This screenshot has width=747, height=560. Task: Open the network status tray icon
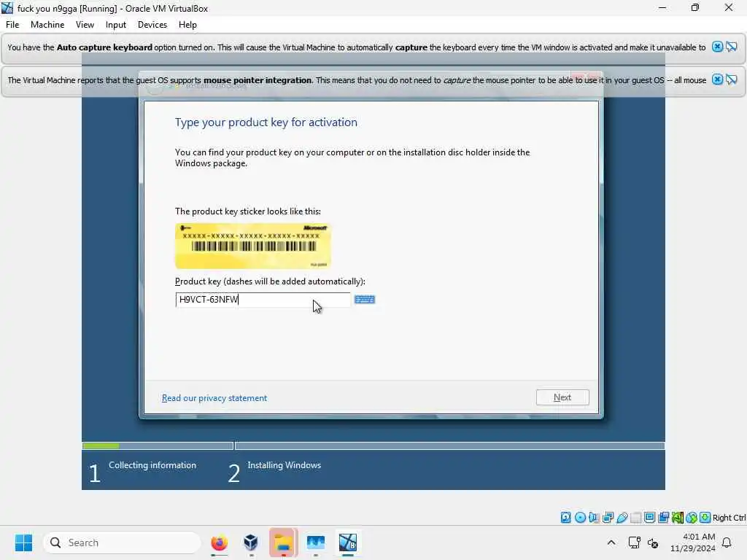[634, 542]
